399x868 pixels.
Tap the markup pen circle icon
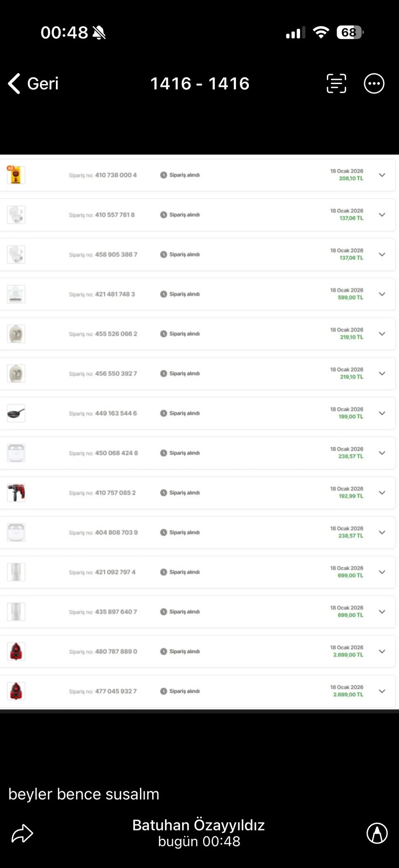377,833
